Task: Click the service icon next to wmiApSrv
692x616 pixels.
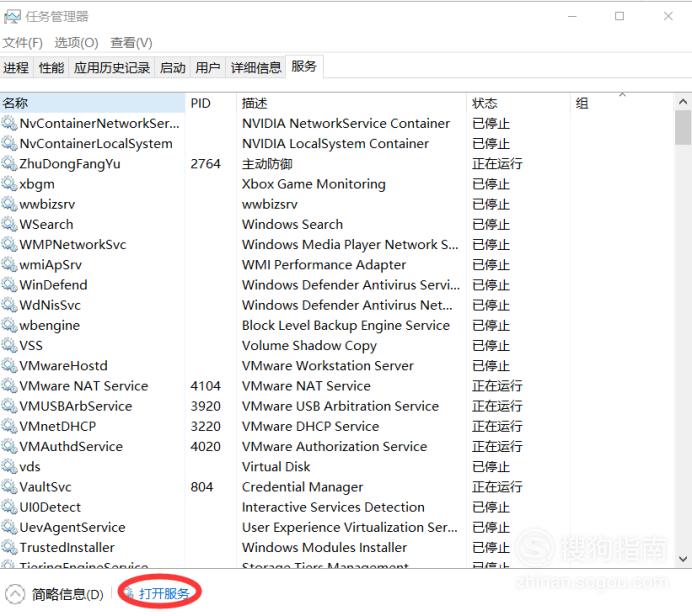Action: [x=9, y=265]
